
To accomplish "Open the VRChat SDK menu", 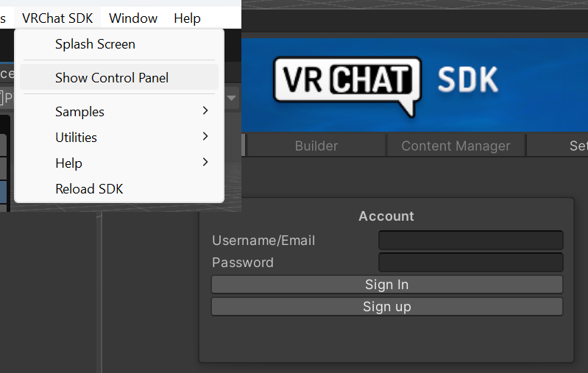I will click(x=57, y=18).
